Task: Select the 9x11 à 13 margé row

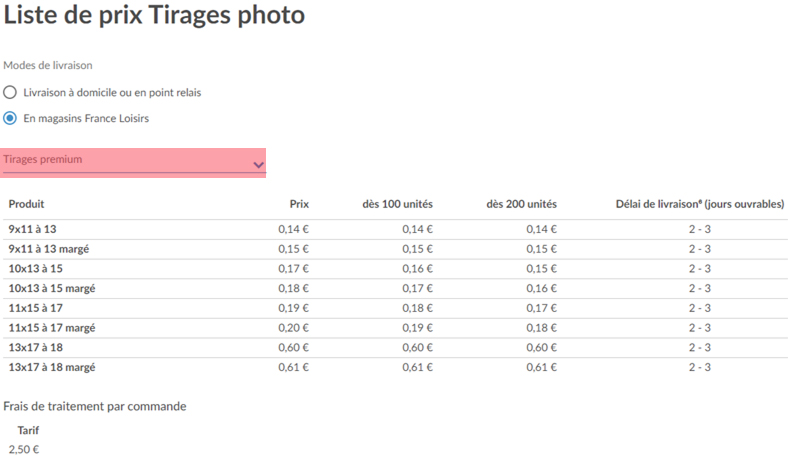Action: click(x=394, y=249)
